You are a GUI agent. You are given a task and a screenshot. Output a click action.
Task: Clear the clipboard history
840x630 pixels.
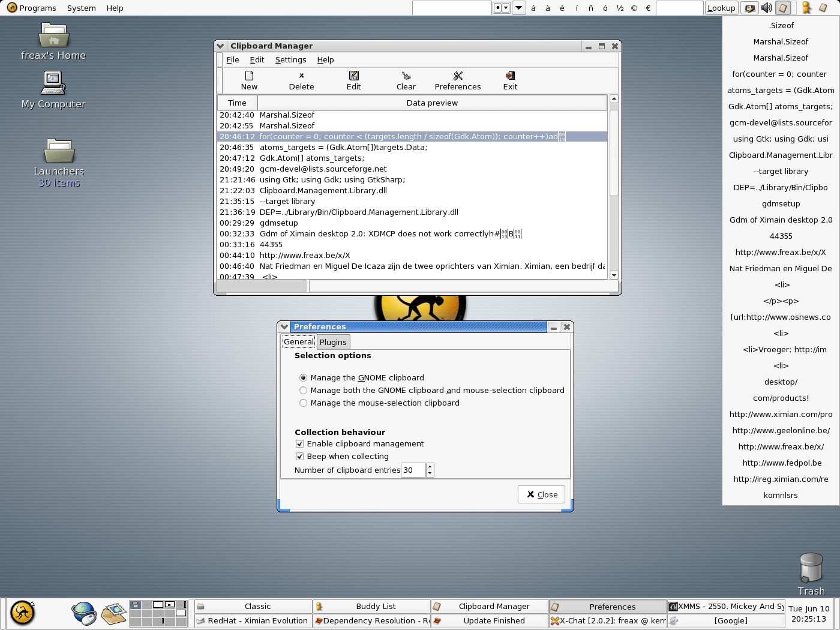tap(406, 80)
